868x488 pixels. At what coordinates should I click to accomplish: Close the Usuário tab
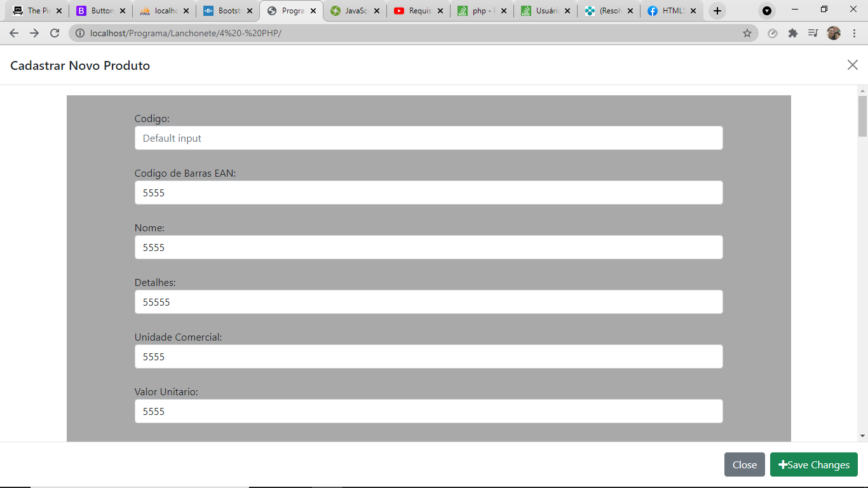click(x=567, y=11)
